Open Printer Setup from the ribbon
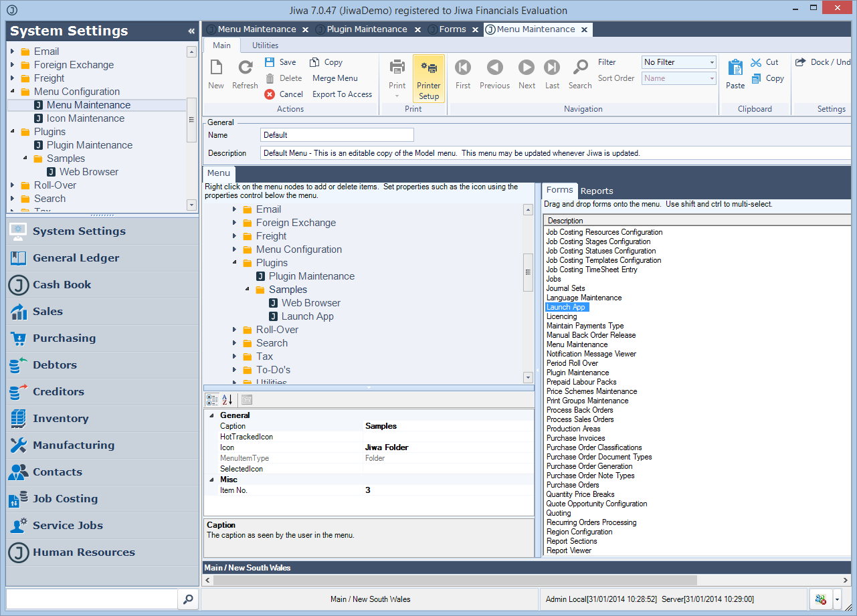 click(428, 78)
